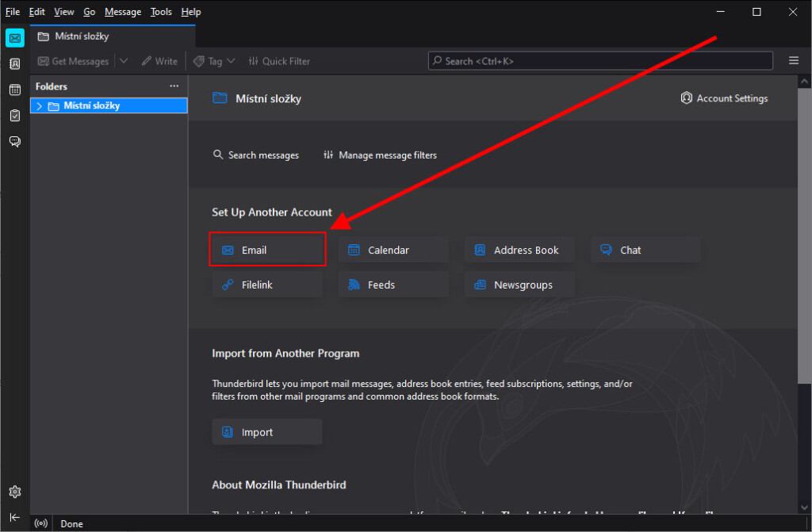Collapse the spaces toolbar with arrow icon
This screenshot has width=812, height=532.
point(14,517)
